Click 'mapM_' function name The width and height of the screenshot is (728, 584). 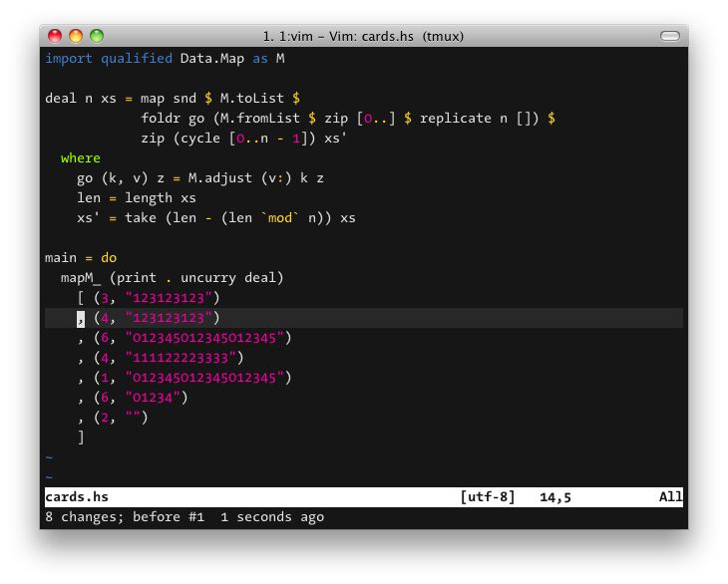pyautogui.click(x=81, y=278)
